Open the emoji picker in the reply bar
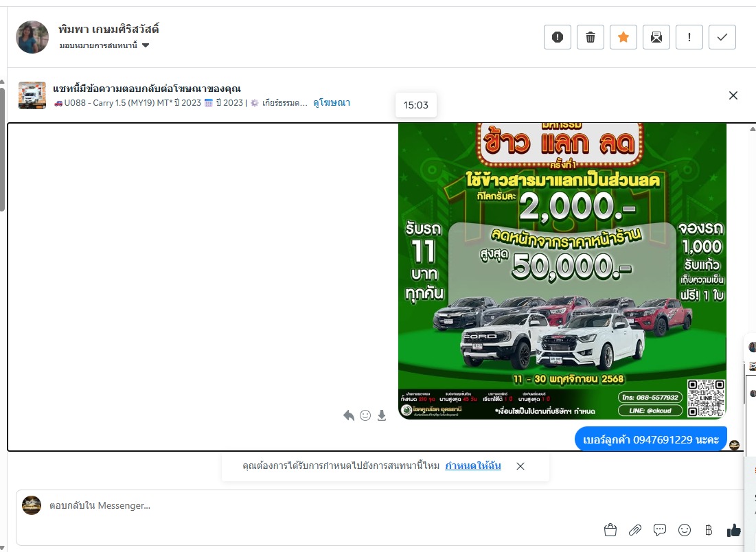Screen dimensions: 756x552 pyautogui.click(x=684, y=530)
